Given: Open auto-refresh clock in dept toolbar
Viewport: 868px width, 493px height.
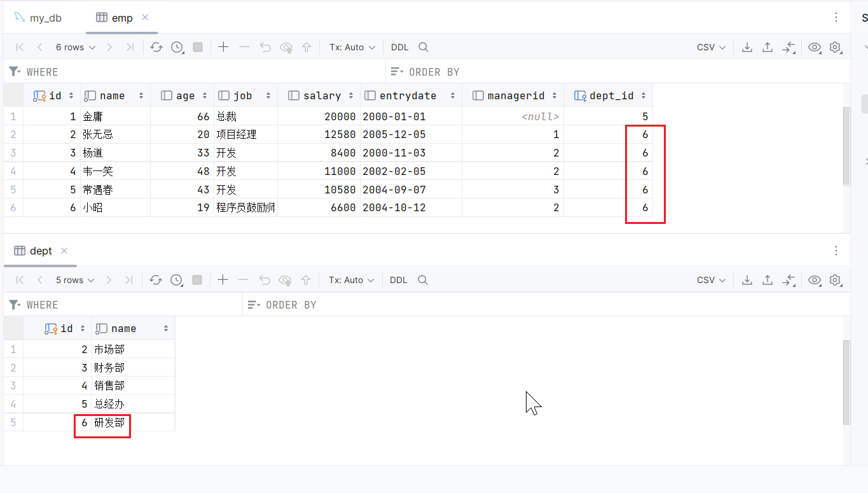Looking at the screenshot, I should pyautogui.click(x=177, y=280).
